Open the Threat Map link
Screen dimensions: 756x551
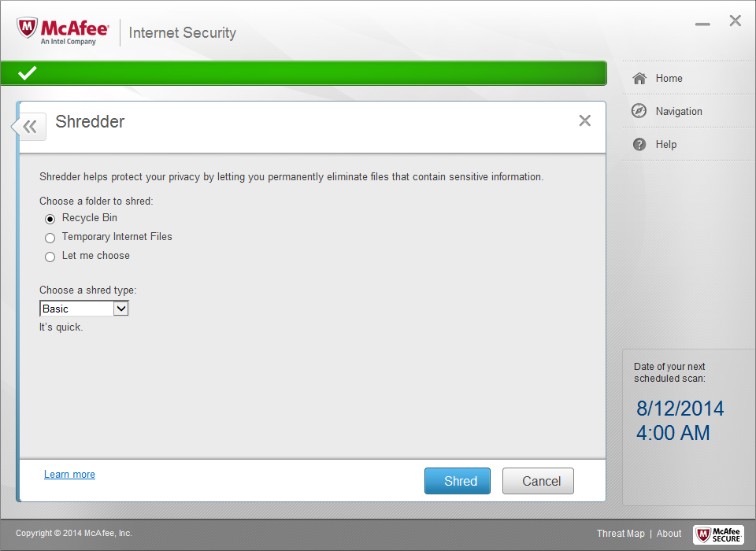point(621,534)
